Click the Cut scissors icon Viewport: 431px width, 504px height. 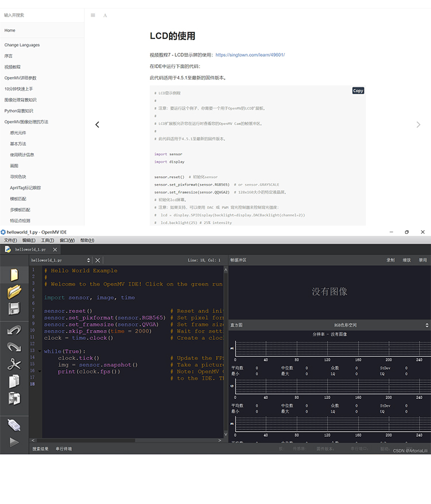(14, 364)
